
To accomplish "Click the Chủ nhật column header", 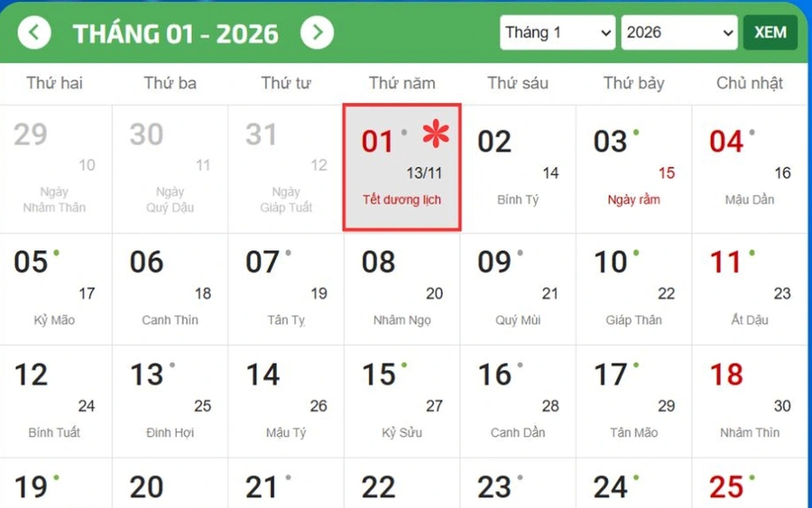I will (x=750, y=83).
